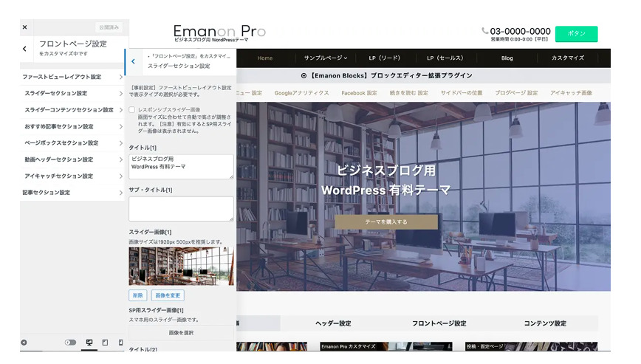
Task: Focus the サブ・タイトル[1] text area
Action: 181,209
